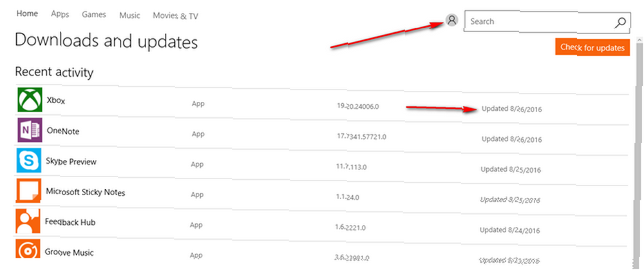Switch to the Home tab
The height and width of the screenshot is (270, 644).
[x=26, y=14]
